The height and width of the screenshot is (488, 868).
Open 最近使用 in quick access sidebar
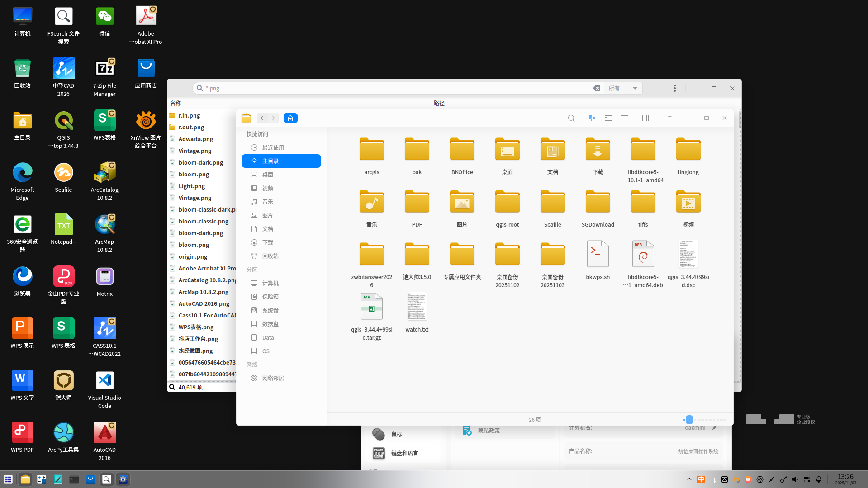pos(281,147)
